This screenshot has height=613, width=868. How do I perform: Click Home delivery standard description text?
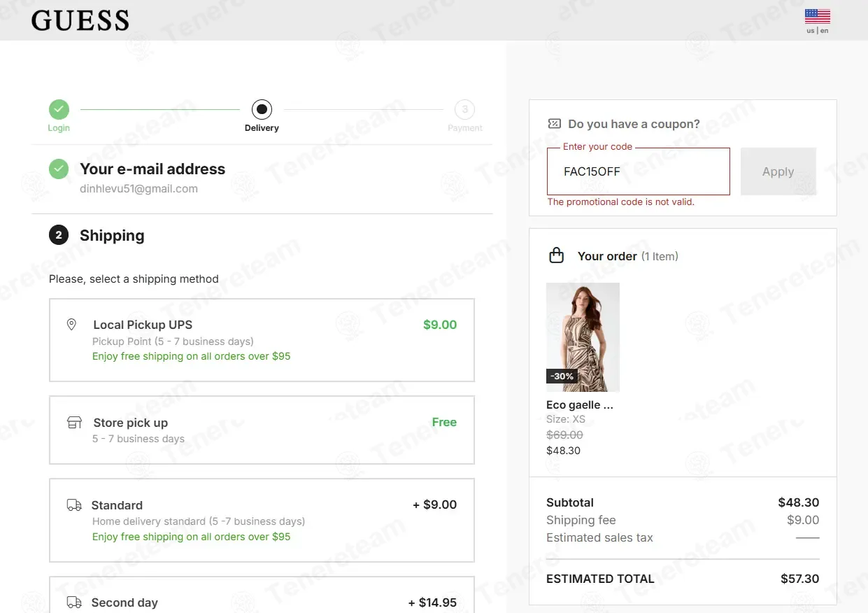[x=199, y=521]
